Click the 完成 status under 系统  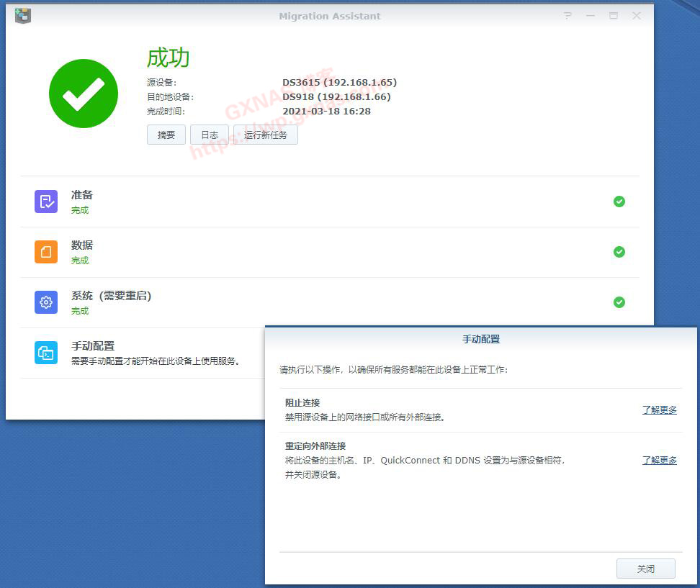(80, 311)
